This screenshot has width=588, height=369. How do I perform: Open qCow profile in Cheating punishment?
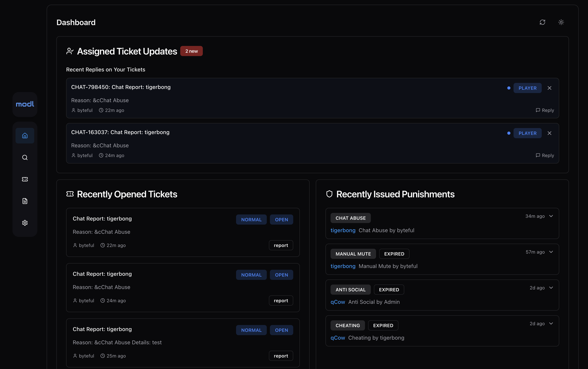(338, 338)
